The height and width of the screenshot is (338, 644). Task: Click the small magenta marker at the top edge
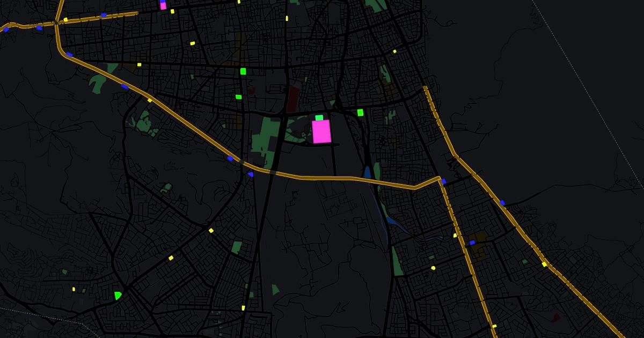pyautogui.click(x=163, y=6)
